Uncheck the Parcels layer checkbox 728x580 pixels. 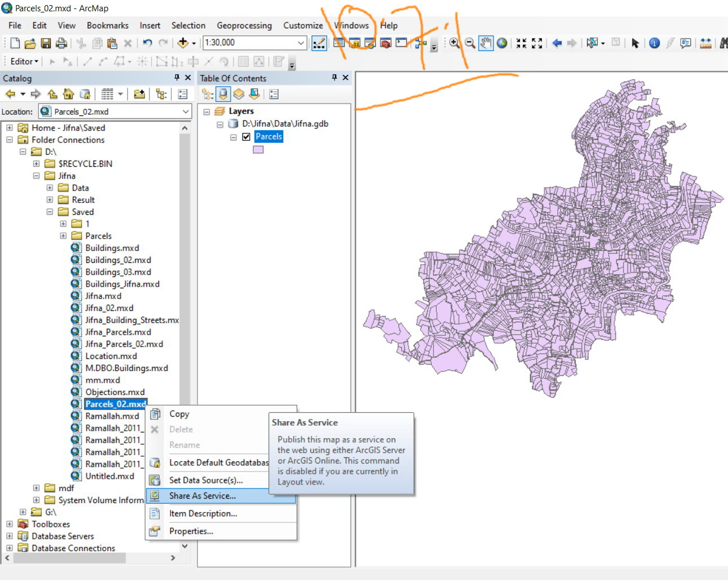pos(246,137)
